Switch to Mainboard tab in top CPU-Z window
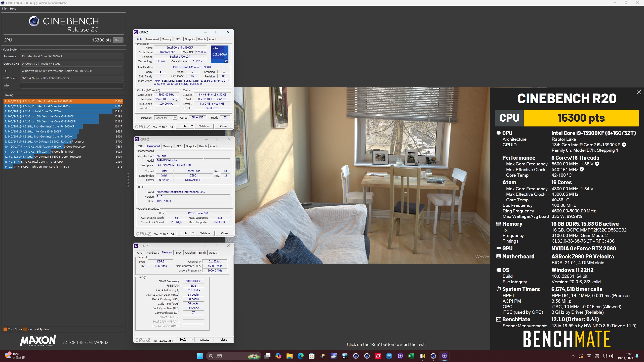The height and width of the screenshot is (362, 644). point(152,39)
